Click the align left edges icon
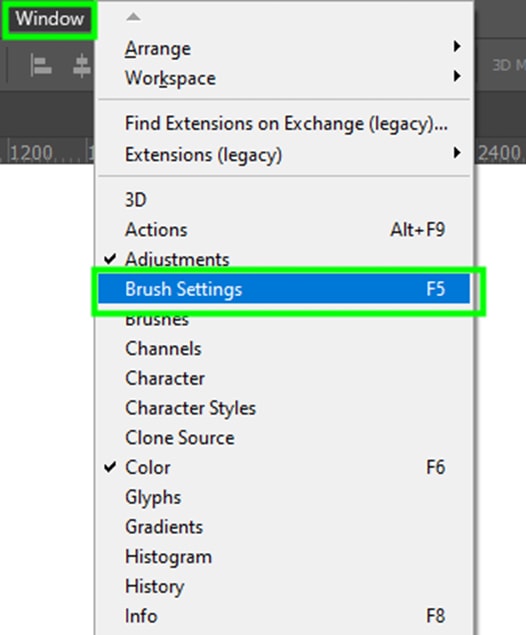 pyautogui.click(x=41, y=66)
